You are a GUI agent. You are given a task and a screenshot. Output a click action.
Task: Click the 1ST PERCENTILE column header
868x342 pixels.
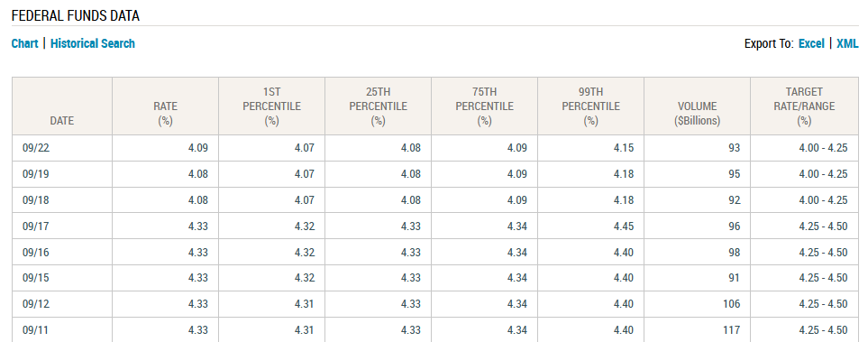pos(272,106)
